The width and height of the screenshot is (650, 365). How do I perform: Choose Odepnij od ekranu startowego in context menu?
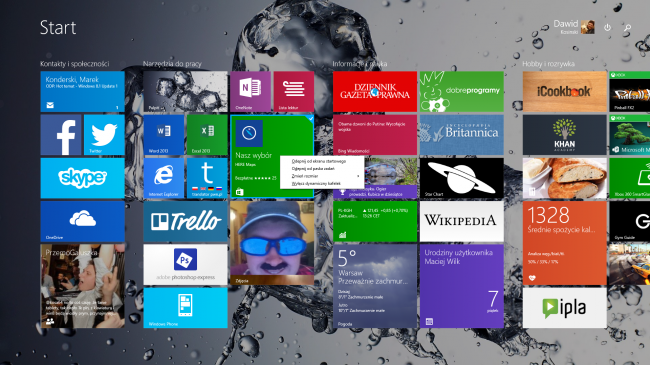coord(318,161)
